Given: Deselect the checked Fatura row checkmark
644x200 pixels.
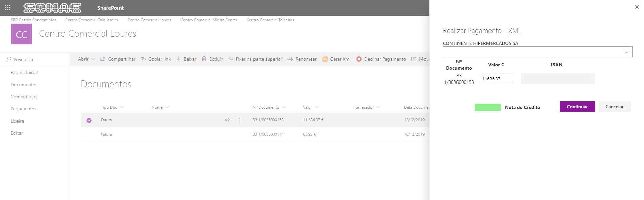Looking at the screenshot, I should click(x=89, y=120).
